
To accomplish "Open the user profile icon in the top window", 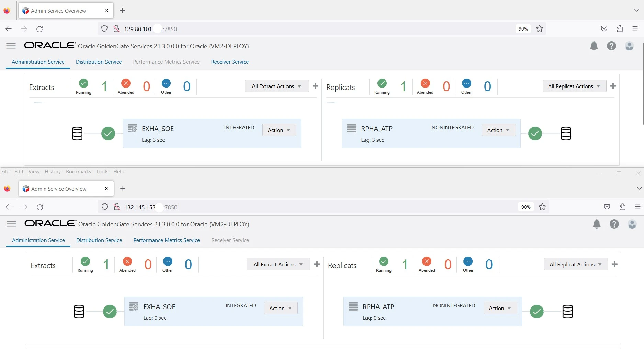I will pos(629,46).
